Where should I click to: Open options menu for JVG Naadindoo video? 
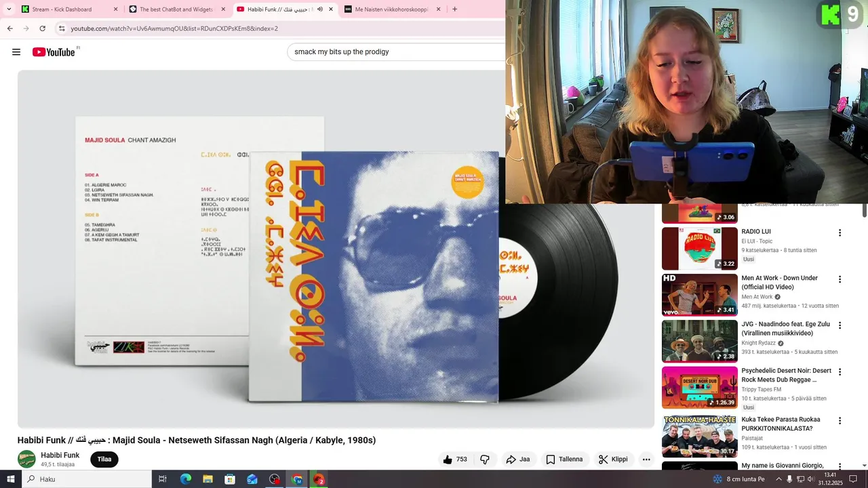[840, 325]
